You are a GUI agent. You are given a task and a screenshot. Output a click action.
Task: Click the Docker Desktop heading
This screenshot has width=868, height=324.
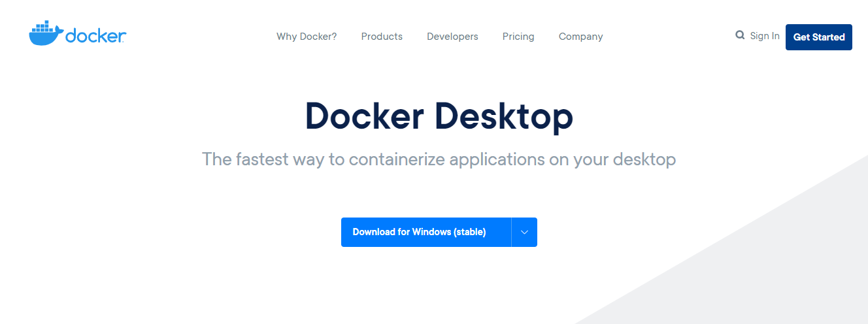[x=439, y=116]
